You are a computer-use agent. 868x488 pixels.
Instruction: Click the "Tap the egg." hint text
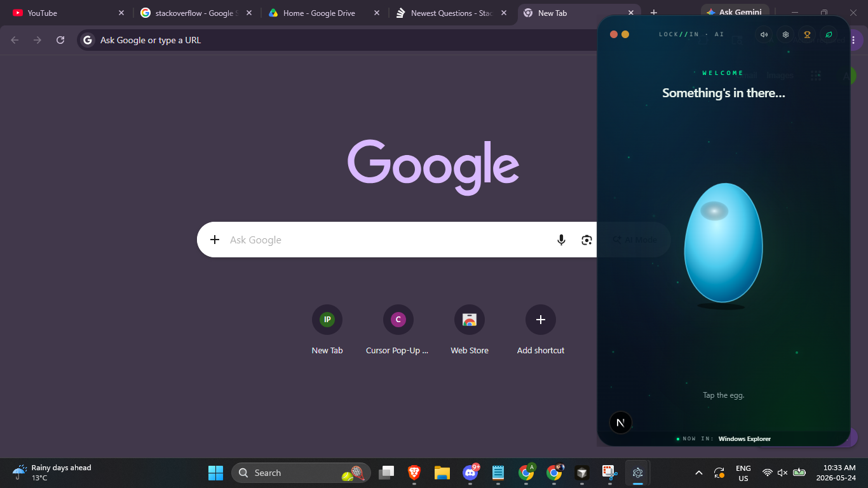pyautogui.click(x=723, y=395)
